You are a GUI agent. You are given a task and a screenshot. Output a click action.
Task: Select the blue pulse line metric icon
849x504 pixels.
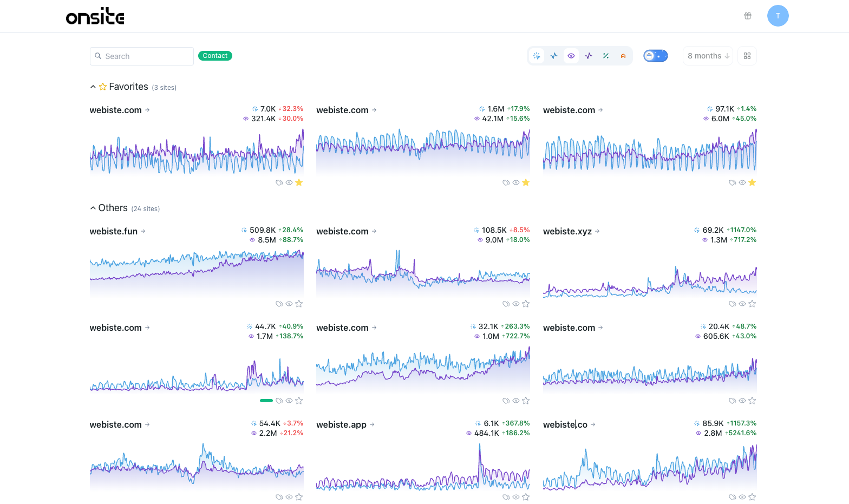[554, 56]
